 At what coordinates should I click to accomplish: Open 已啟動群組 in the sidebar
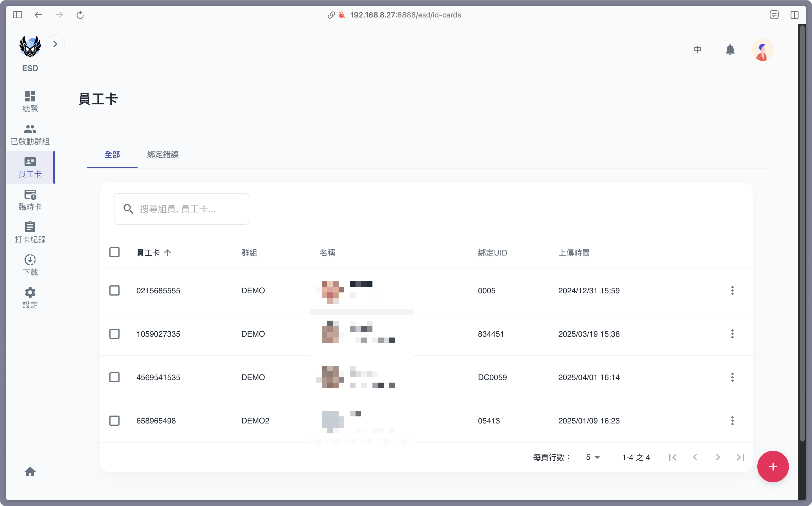(30, 135)
